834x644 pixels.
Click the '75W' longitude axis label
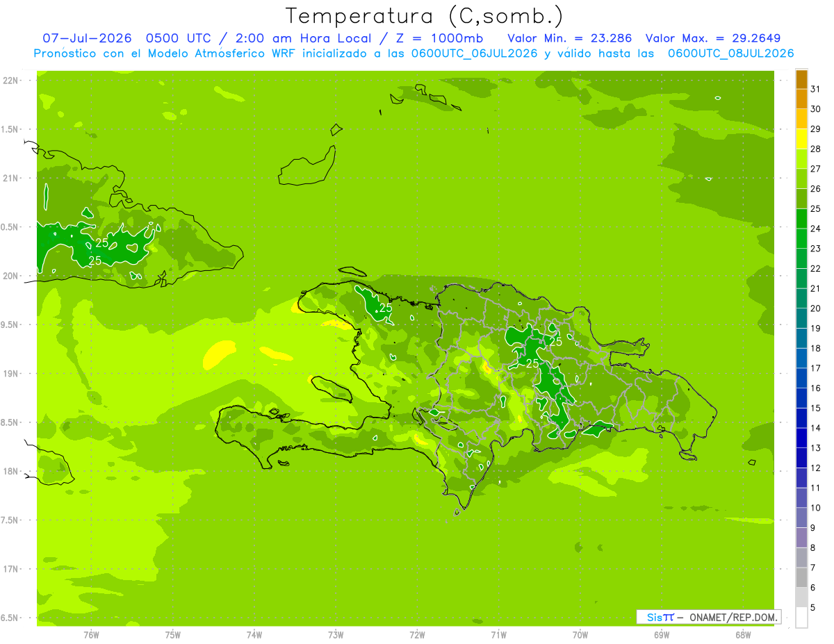click(x=172, y=635)
